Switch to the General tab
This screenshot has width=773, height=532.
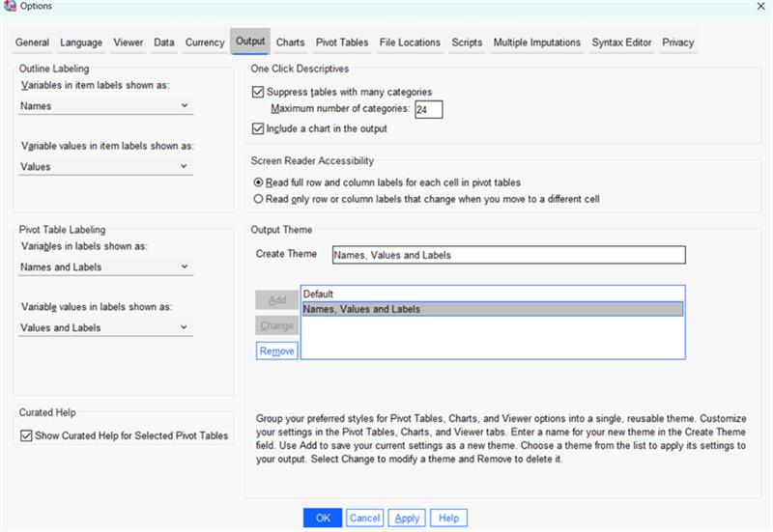[32, 42]
